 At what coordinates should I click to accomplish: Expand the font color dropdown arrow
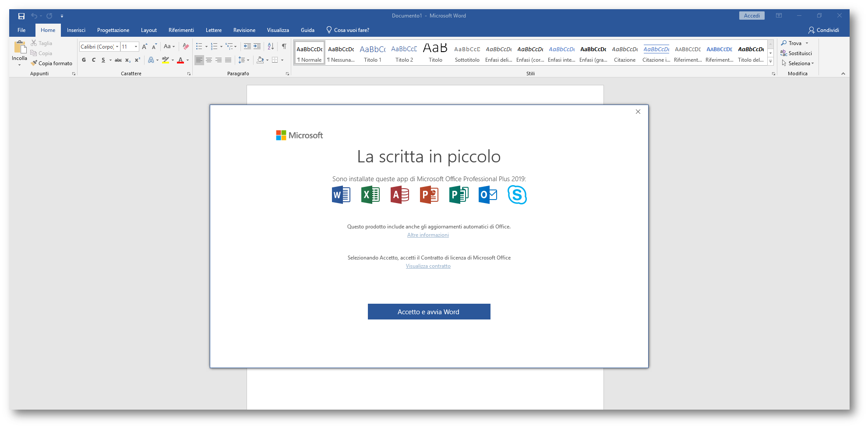pos(188,60)
